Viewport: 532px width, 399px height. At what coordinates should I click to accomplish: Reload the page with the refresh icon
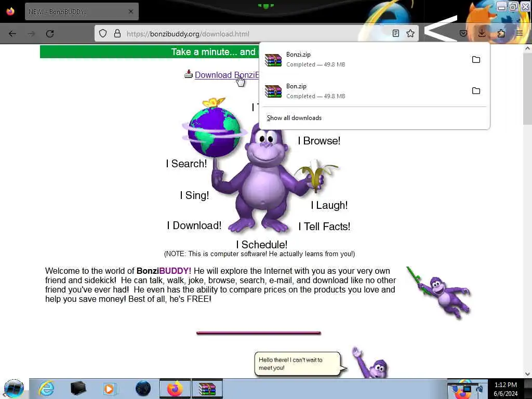click(50, 34)
